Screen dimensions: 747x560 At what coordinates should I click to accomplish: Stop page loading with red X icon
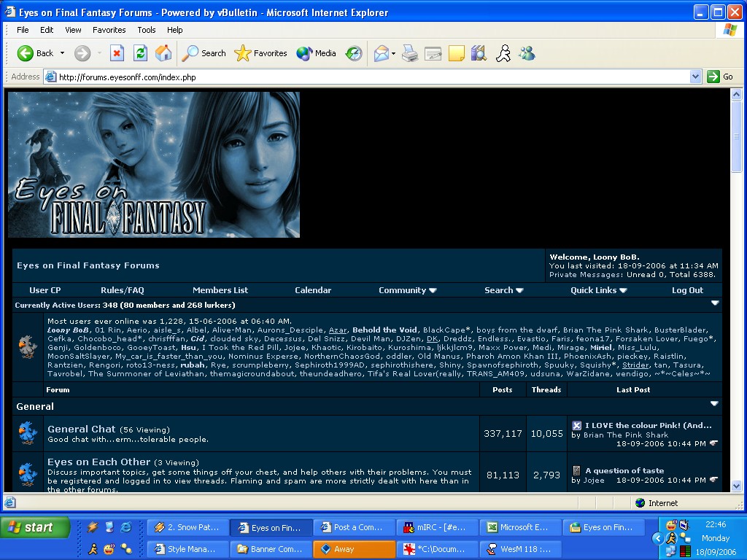(117, 53)
